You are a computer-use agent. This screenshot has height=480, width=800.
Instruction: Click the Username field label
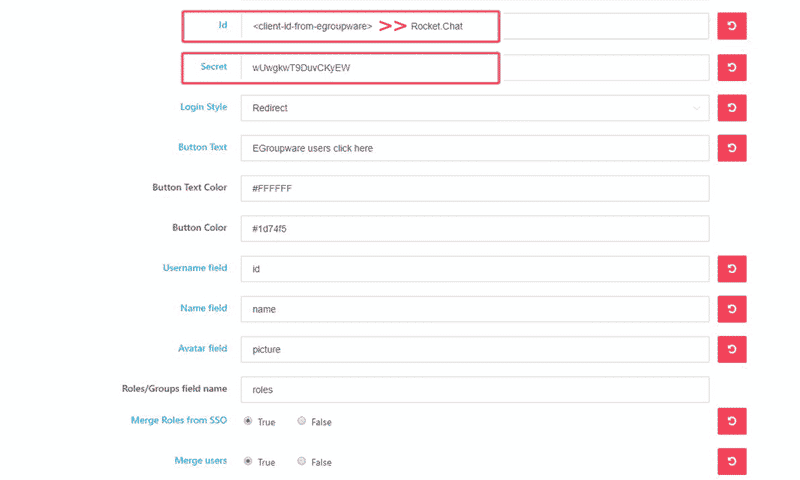pos(195,268)
